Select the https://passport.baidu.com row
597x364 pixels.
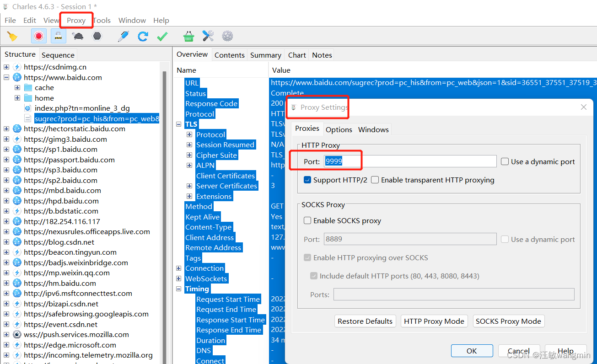tap(69, 160)
